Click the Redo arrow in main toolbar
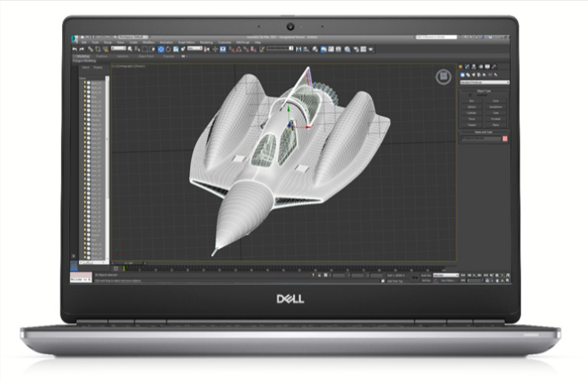 click(82, 49)
